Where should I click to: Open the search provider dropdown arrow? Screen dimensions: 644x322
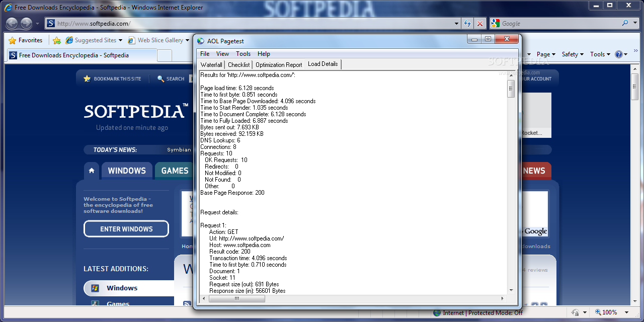click(634, 23)
